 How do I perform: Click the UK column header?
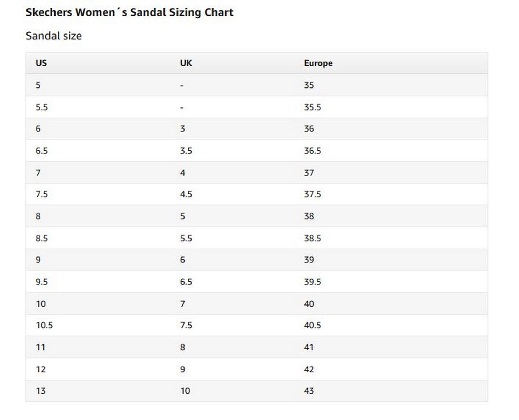(186, 63)
